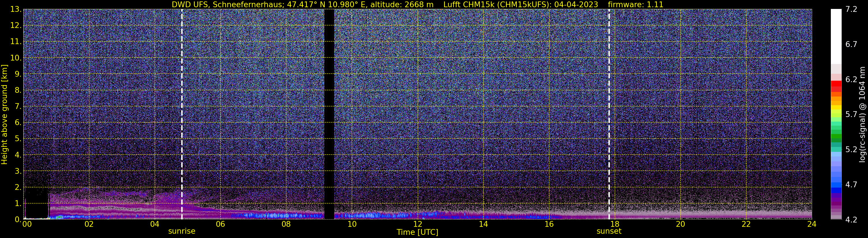This screenshot has width=868, height=238.
Task: Click the '08' tick on the time axis
Action: click(x=286, y=224)
